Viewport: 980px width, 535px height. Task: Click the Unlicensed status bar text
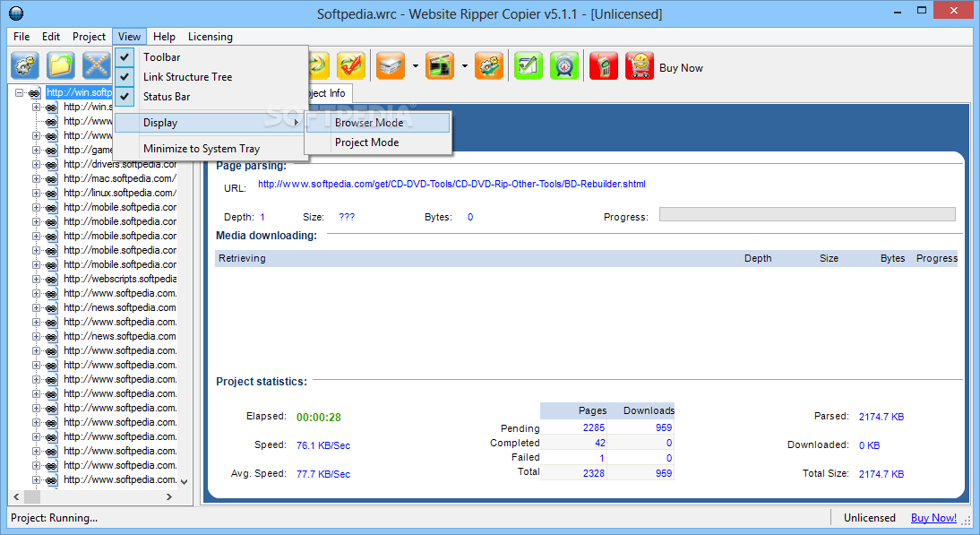click(870, 517)
